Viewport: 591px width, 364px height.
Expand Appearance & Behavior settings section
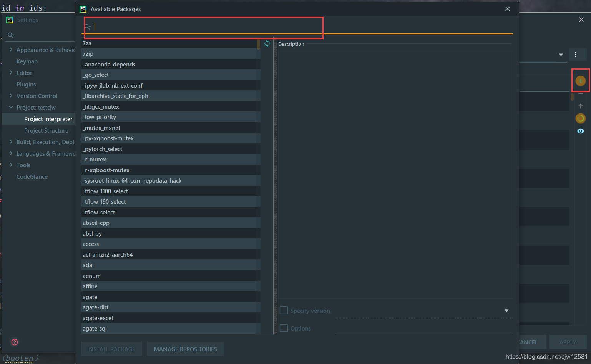[x=11, y=50]
